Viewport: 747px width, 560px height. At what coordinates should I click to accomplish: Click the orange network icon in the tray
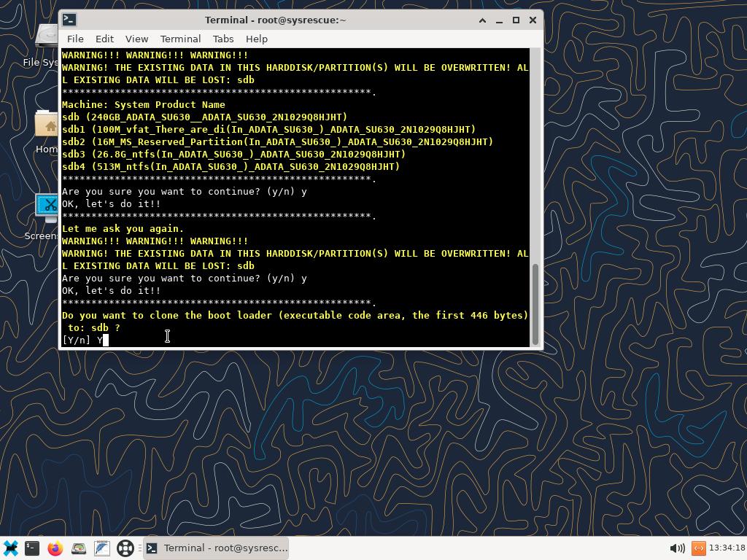point(698,548)
